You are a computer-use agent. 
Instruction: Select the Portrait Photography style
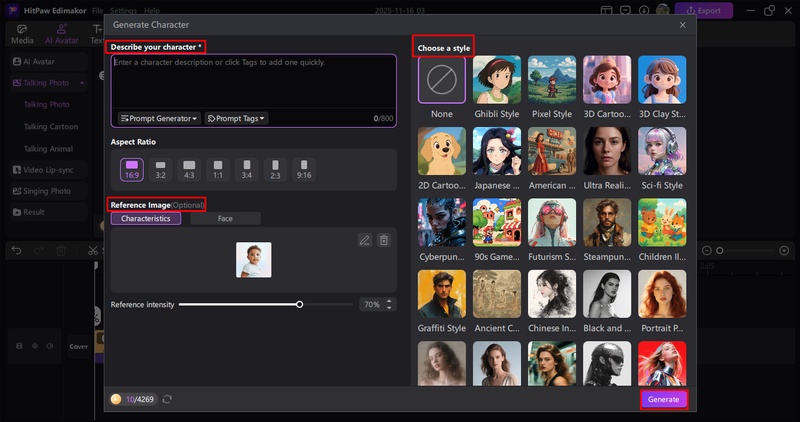[x=662, y=294]
